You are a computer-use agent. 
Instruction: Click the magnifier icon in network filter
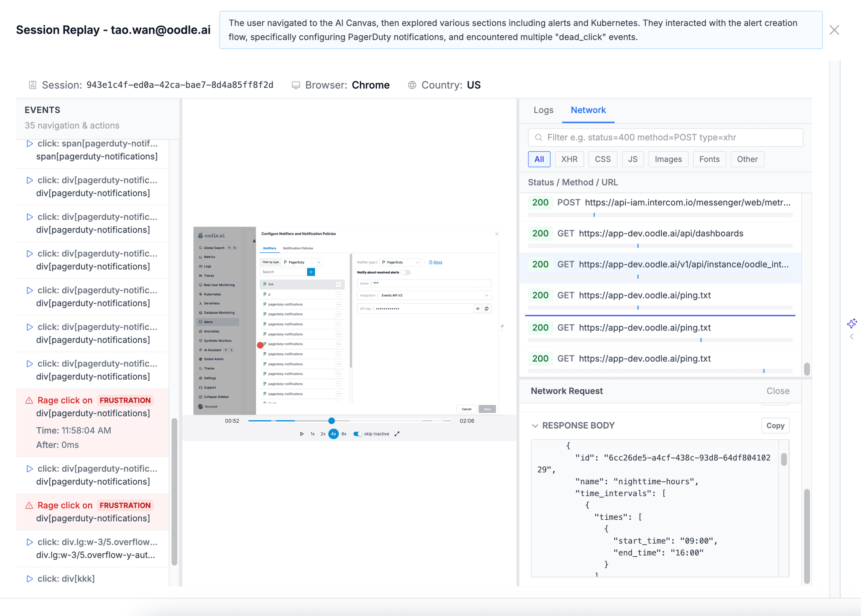tap(538, 137)
